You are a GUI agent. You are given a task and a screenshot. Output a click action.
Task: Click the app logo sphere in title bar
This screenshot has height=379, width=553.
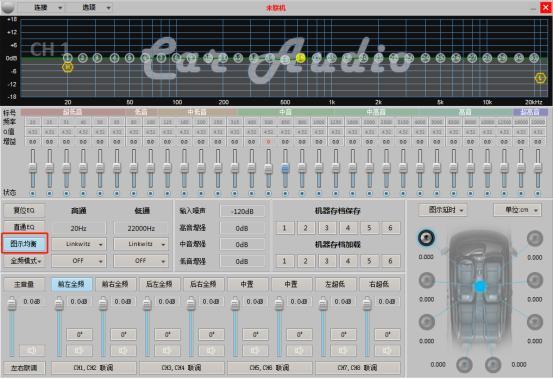pos(8,7)
